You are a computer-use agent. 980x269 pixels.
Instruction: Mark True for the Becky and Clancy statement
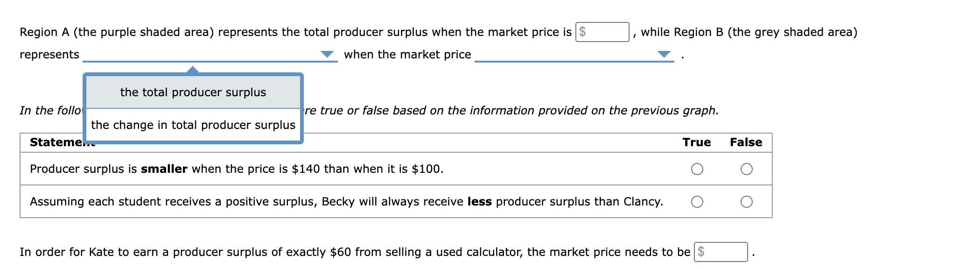point(697,202)
